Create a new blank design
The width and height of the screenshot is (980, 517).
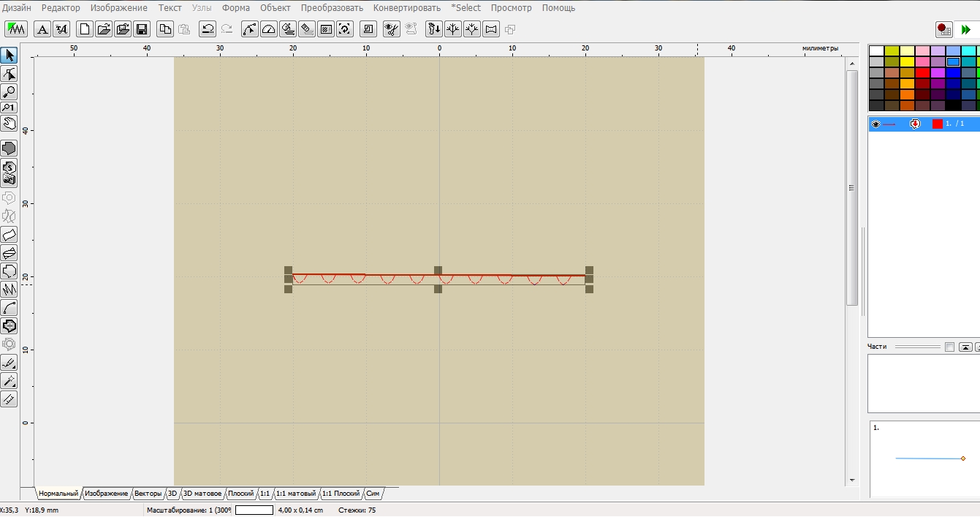point(86,29)
